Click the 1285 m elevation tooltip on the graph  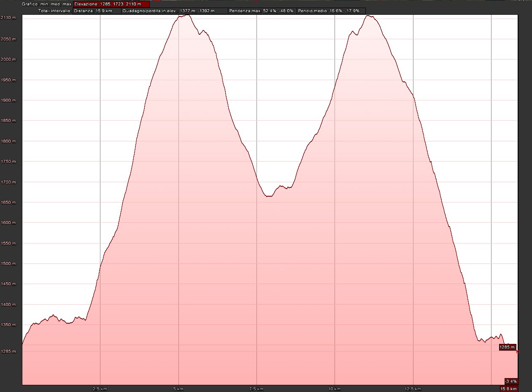(507, 347)
